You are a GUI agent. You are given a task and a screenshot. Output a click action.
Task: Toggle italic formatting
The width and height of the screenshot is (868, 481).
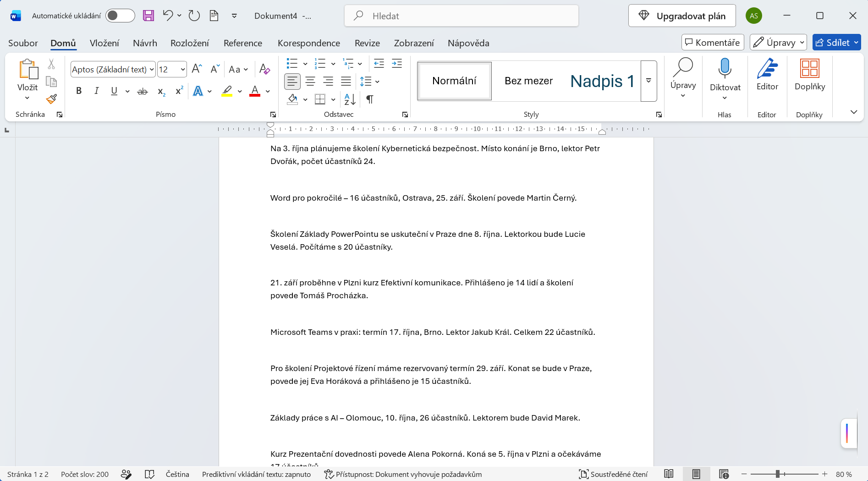point(96,91)
